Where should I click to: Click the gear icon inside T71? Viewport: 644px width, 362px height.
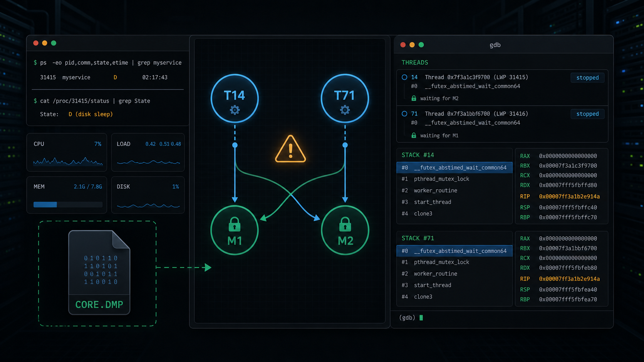(345, 110)
